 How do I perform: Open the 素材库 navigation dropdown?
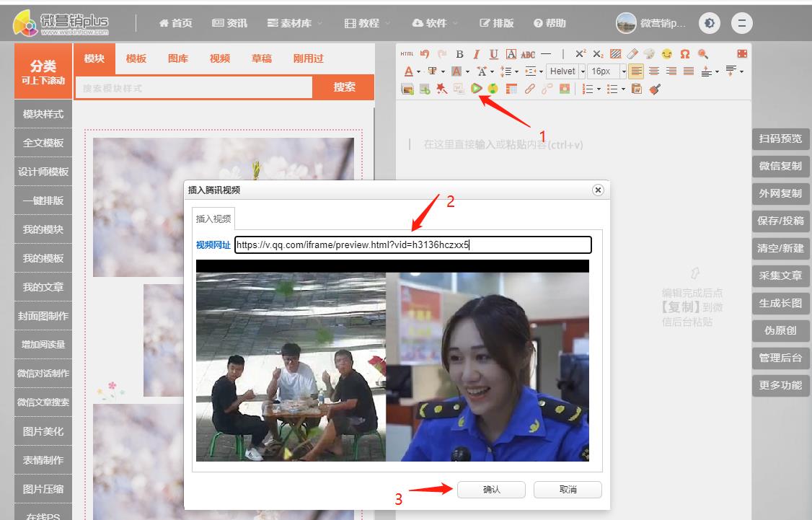click(295, 23)
